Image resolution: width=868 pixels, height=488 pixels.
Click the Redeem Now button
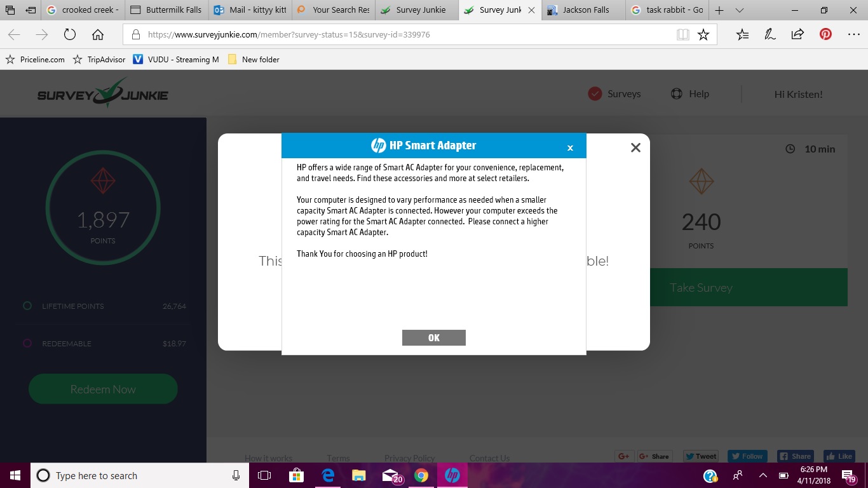point(103,389)
